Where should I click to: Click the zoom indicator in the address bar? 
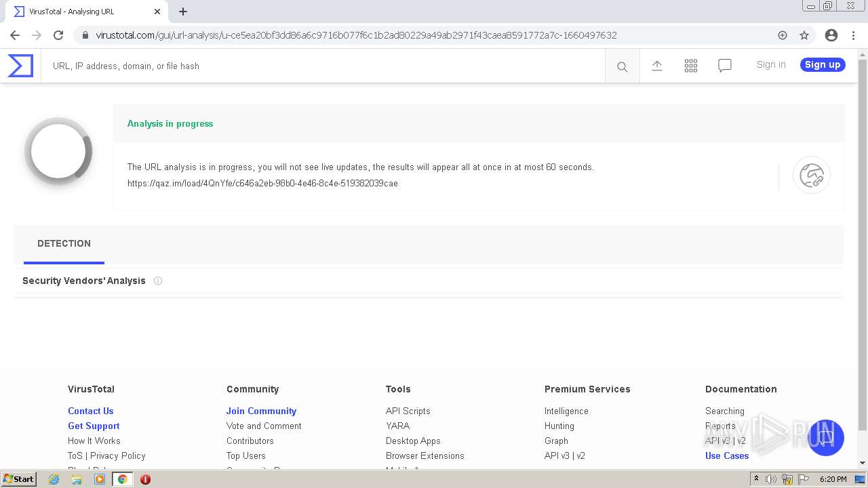(783, 35)
